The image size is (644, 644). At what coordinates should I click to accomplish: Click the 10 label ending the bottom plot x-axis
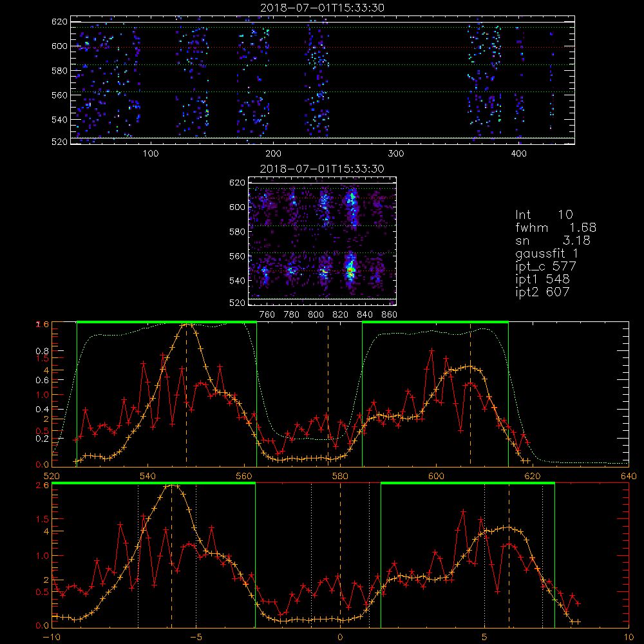click(x=629, y=638)
